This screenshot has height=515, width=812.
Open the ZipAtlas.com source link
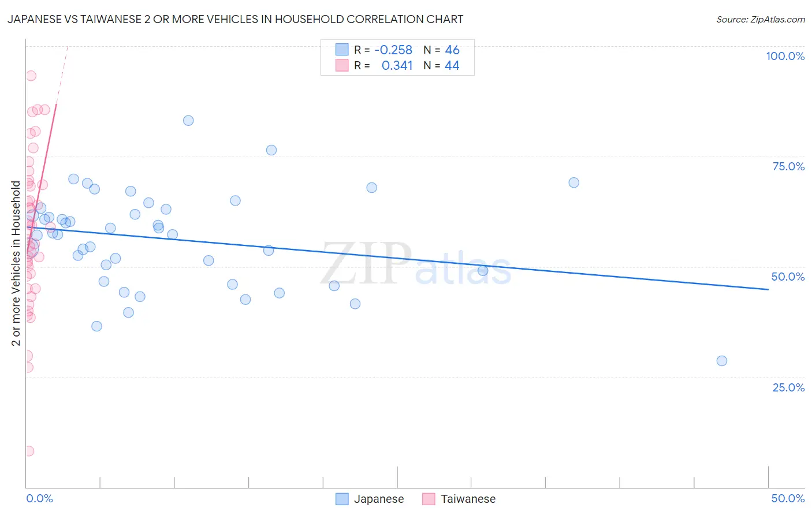click(761, 19)
